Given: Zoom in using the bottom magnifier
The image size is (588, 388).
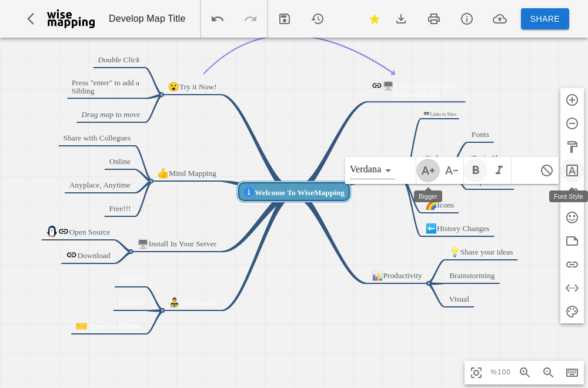Looking at the screenshot, I should coord(524,372).
